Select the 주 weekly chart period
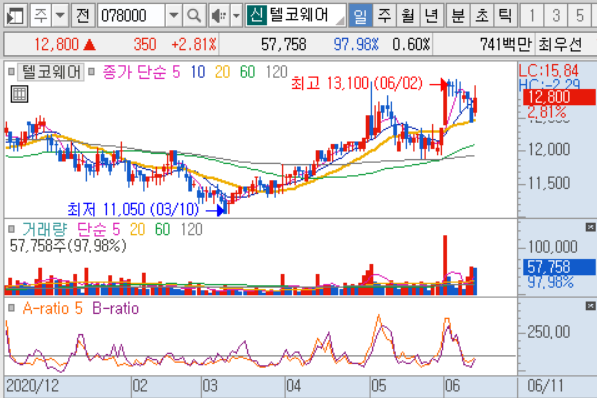 pos(384,16)
